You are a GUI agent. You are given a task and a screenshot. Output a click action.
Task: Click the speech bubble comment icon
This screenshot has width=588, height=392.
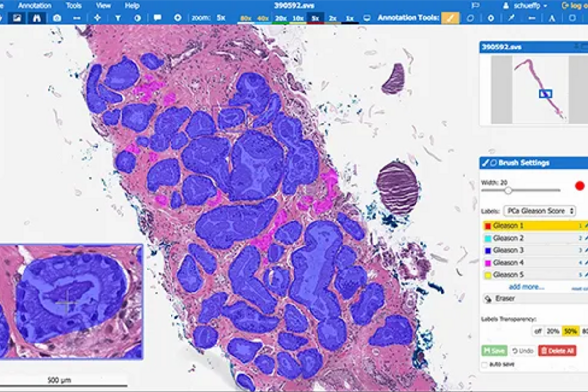click(157, 18)
